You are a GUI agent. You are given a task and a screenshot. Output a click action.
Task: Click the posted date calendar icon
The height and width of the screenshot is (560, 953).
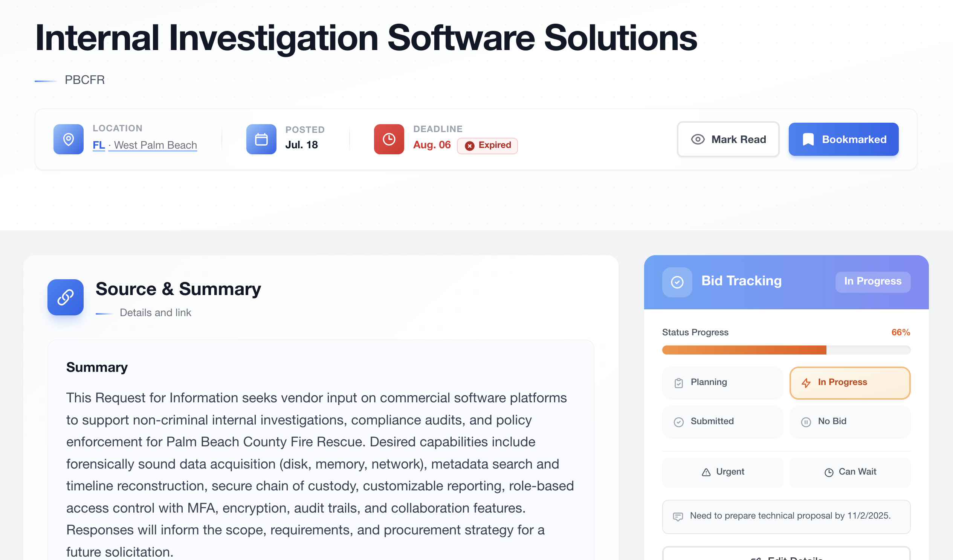[x=261, y=139]
